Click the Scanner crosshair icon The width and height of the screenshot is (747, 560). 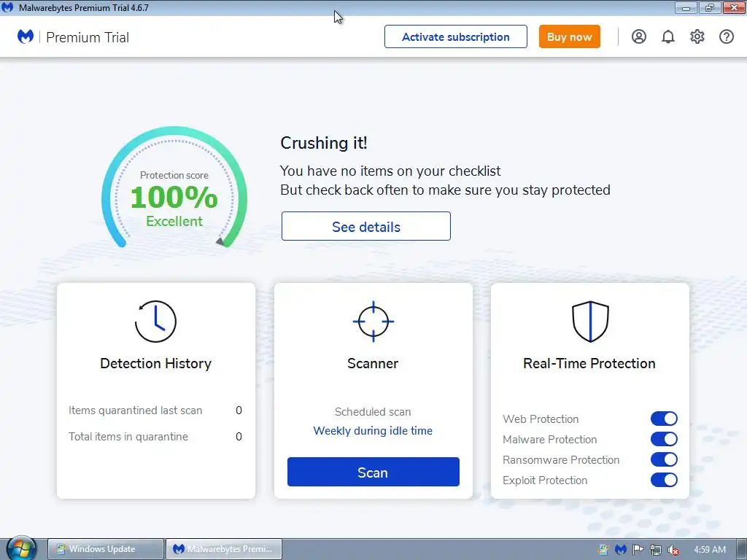coord(373,322)
